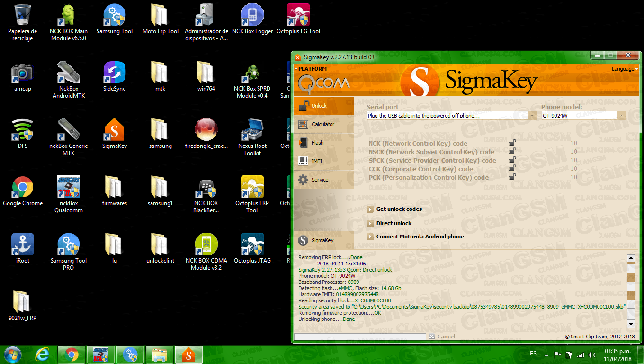Switch to the Calculator tab

coord(323,124)
